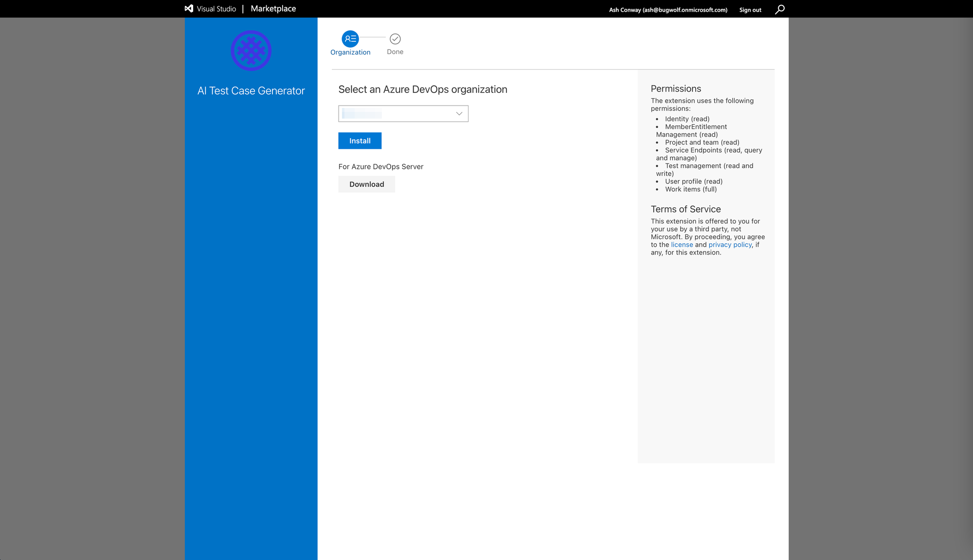This screenshot has width=973, height=560.
Task: Open the Marketplace search magnifier
Action: tap(780, 9)
